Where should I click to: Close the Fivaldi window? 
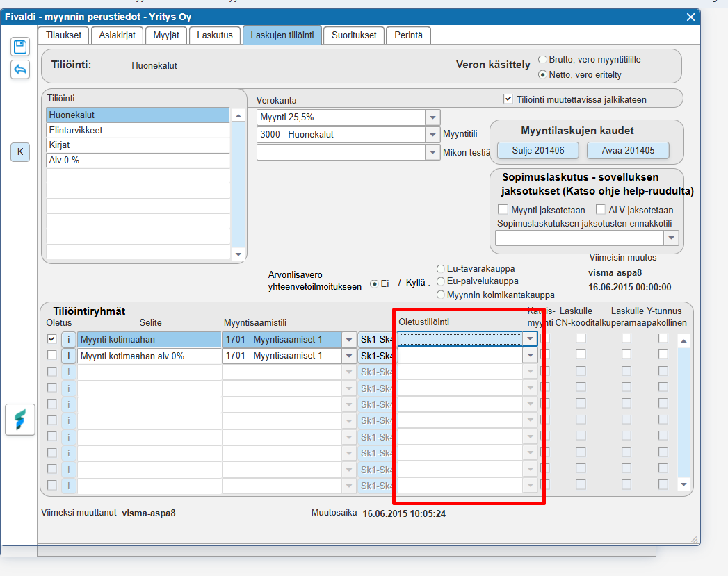tap(690, 17)
